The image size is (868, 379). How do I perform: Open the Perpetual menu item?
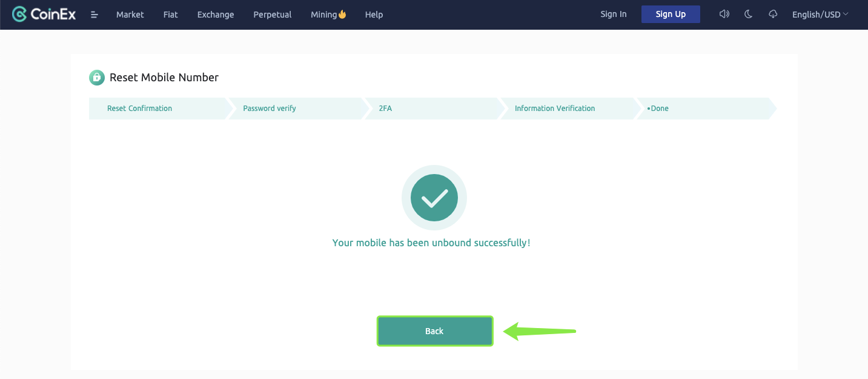(273, 15)
